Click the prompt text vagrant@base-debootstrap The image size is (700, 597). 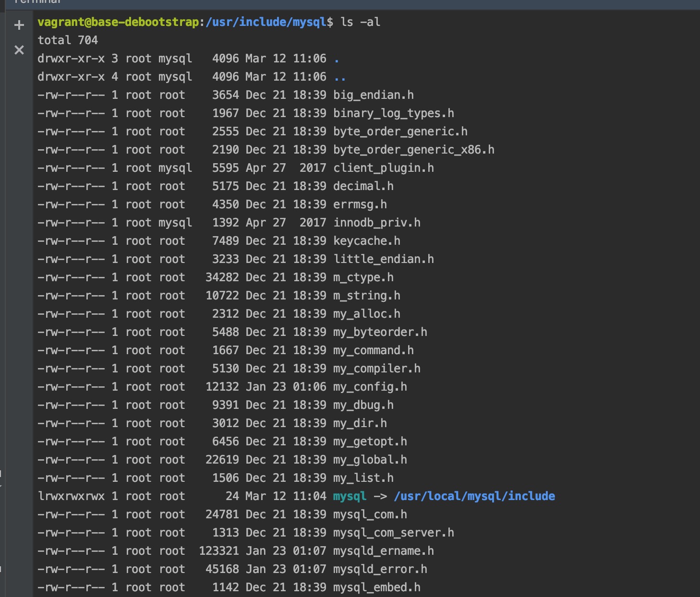(x=118, y=22)
